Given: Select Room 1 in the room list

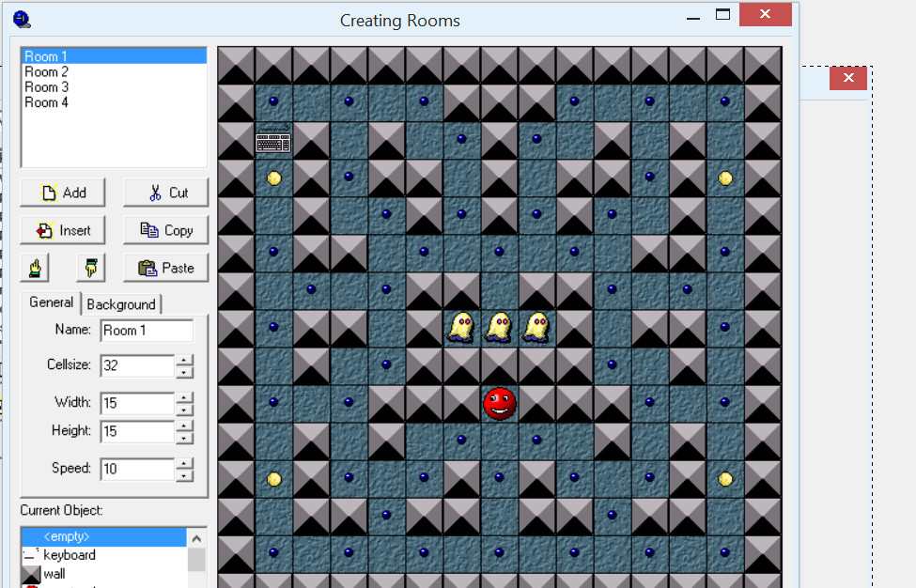Looking at the screenshot, I should [x=114, y=56].
